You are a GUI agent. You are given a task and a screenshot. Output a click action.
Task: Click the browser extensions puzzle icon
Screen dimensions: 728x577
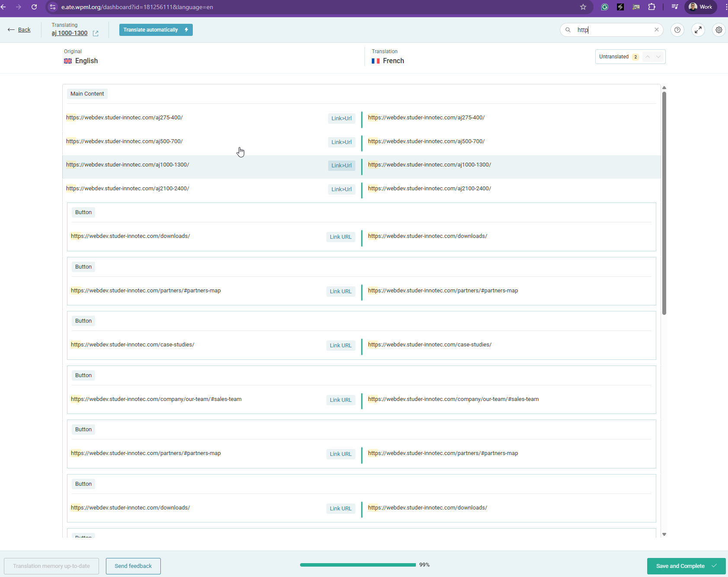[652, 7]
